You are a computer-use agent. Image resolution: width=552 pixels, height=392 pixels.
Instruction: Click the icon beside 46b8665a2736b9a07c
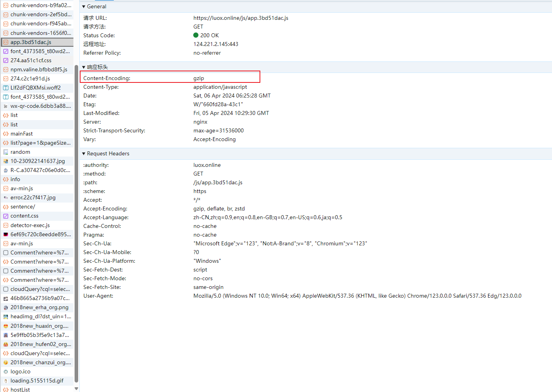(x=6, y=298)
